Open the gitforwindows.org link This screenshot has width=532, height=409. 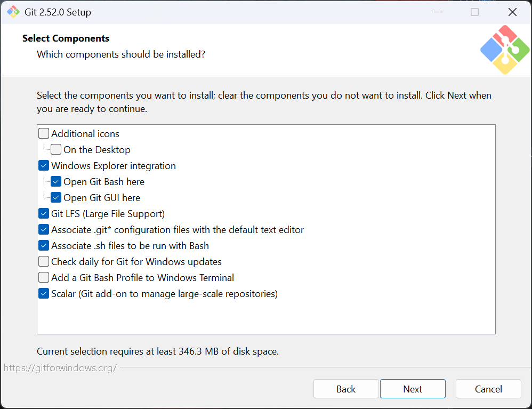[60, 368]
